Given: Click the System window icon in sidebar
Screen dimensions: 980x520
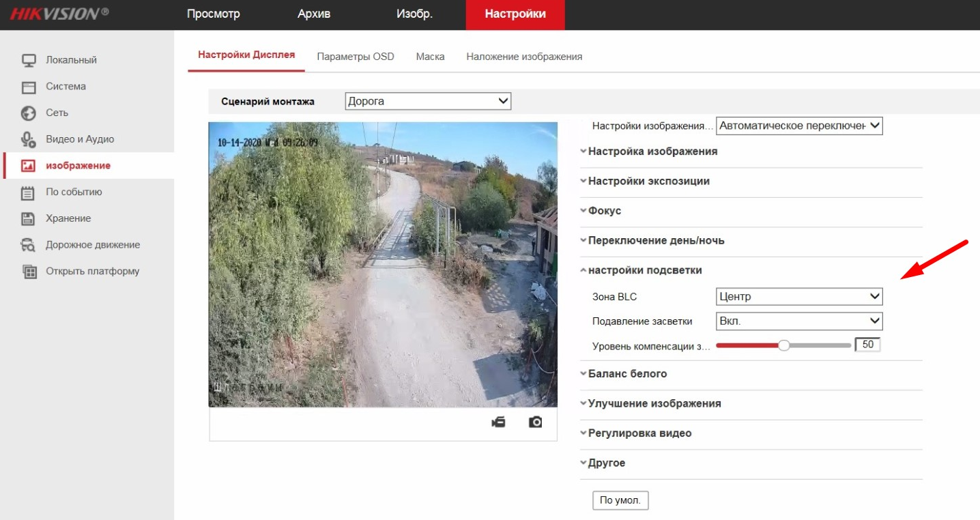Looking at the screenshot, I should pyautogui.click(x=29, y=87).
